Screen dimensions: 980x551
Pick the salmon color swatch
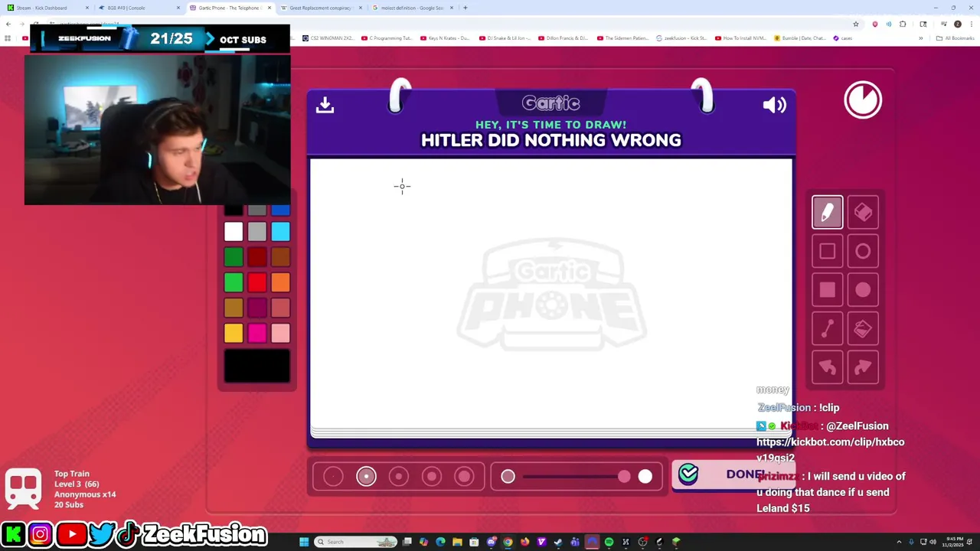[280, 308]
